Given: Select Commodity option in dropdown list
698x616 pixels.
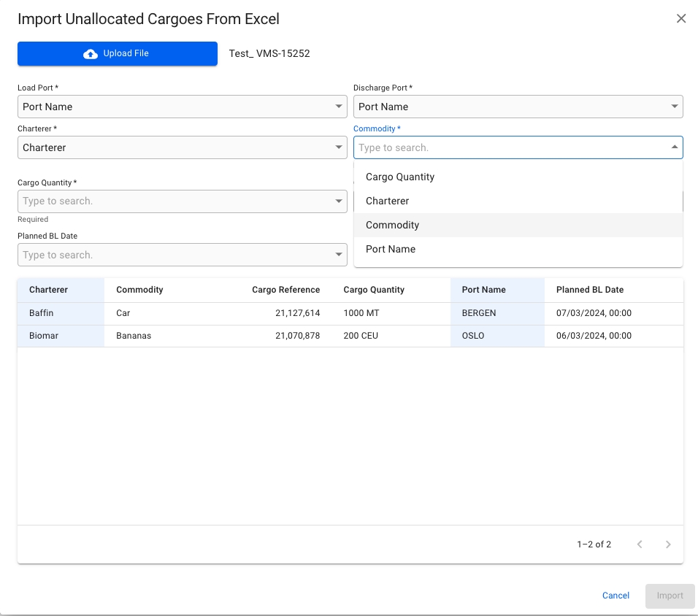Looking at the screenshot, I should (x=392, y=225).
